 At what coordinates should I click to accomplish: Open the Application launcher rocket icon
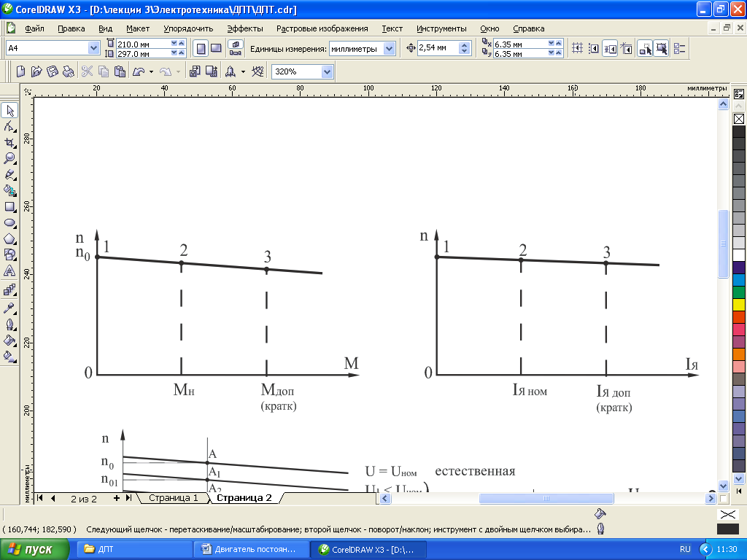tap(231, 71)
